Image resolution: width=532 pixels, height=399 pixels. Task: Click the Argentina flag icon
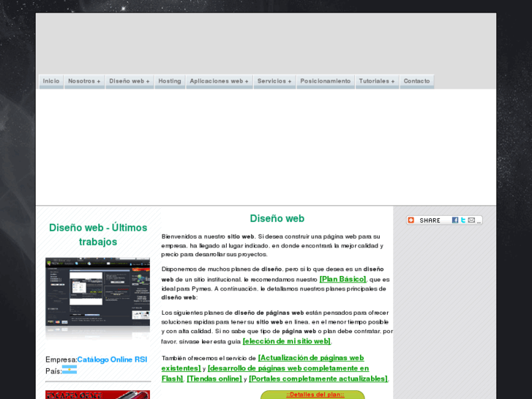pos(70,370)
